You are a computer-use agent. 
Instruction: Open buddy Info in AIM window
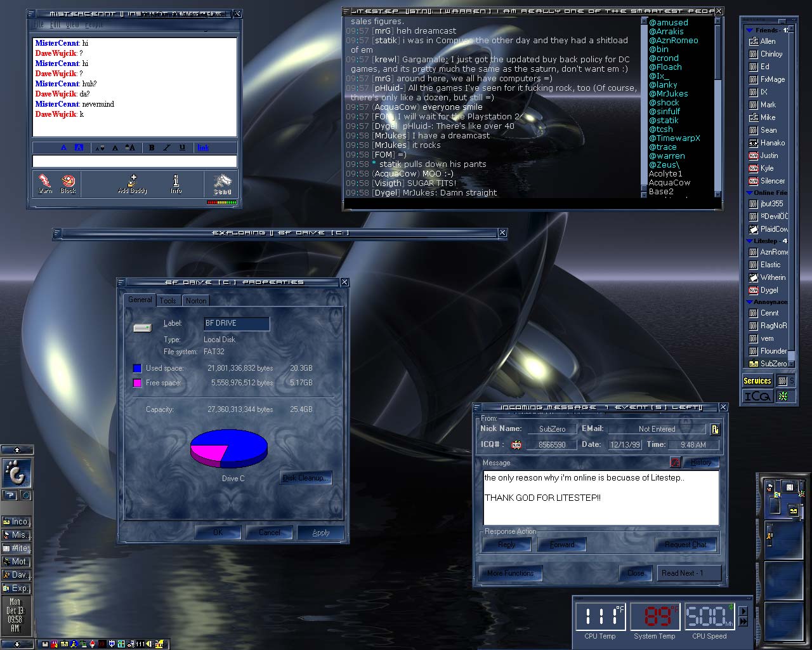click(x=176, y=183)
